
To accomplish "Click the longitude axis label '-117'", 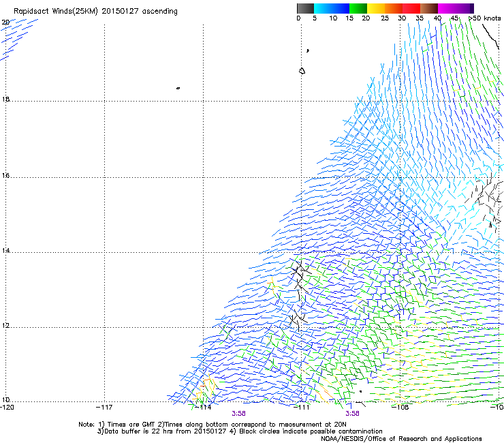I will (x=104, y=408).
